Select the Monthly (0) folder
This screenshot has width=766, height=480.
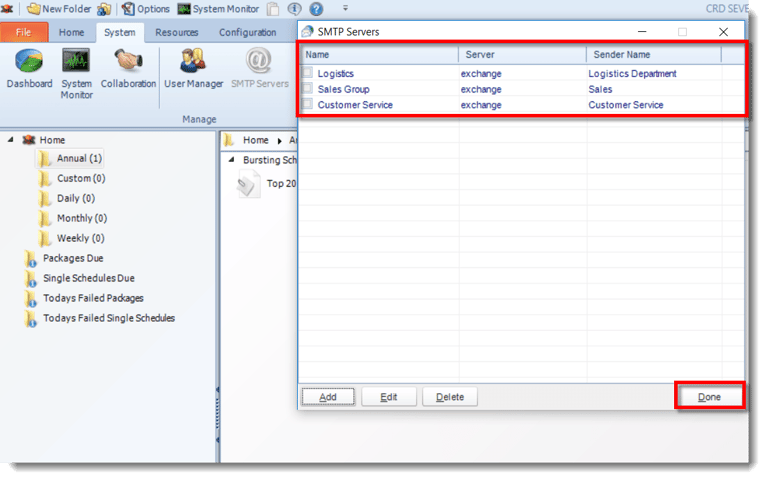pyautogui.click(x=73, y=218)
